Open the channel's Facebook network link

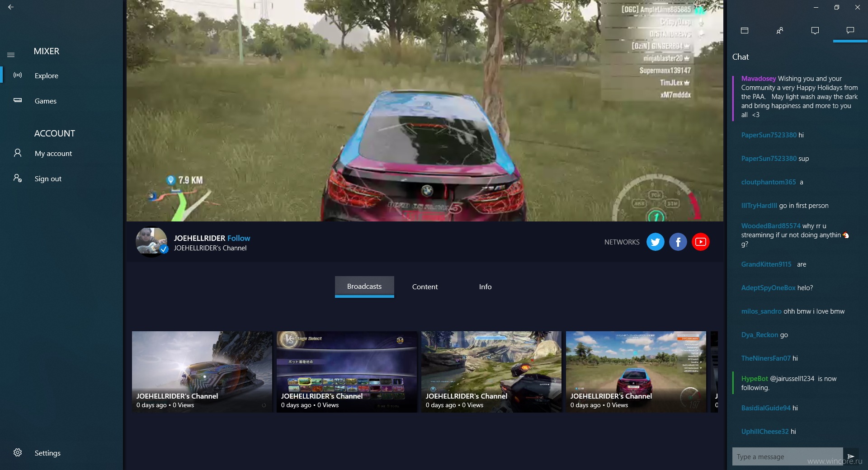click(678, 242)
